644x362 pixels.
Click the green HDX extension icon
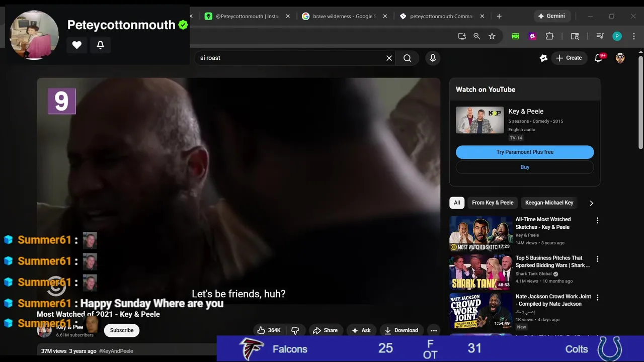click(x=516, y=36)
